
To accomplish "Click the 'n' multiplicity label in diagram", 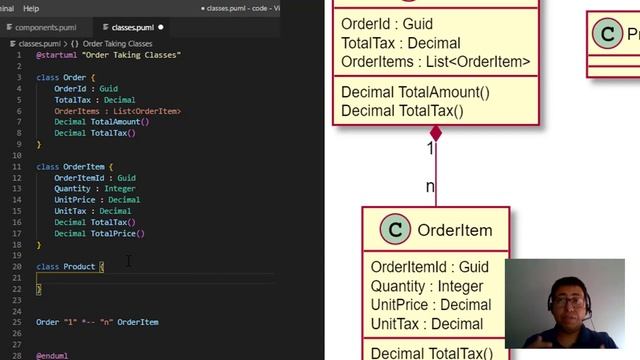I will click(430, 187).
